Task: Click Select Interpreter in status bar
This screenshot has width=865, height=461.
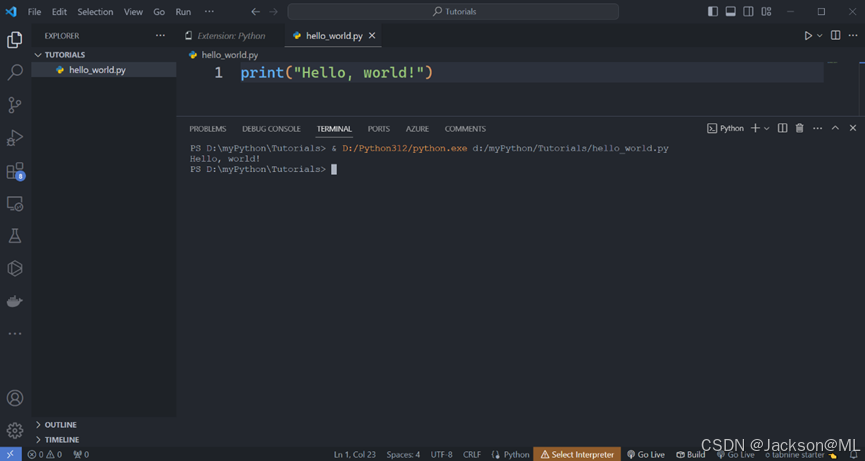Action: click(x=577, y=454)
